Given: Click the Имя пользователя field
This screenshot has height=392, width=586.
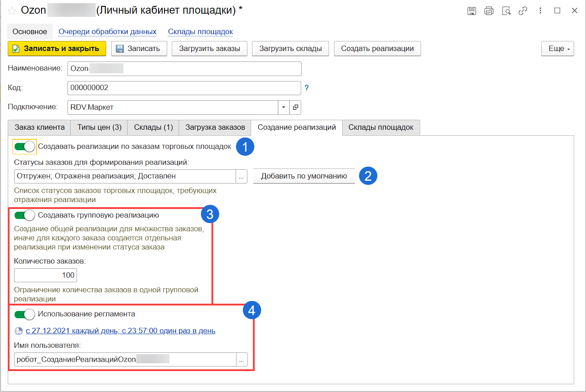Looking at the screenshot, I should (125, 360).
